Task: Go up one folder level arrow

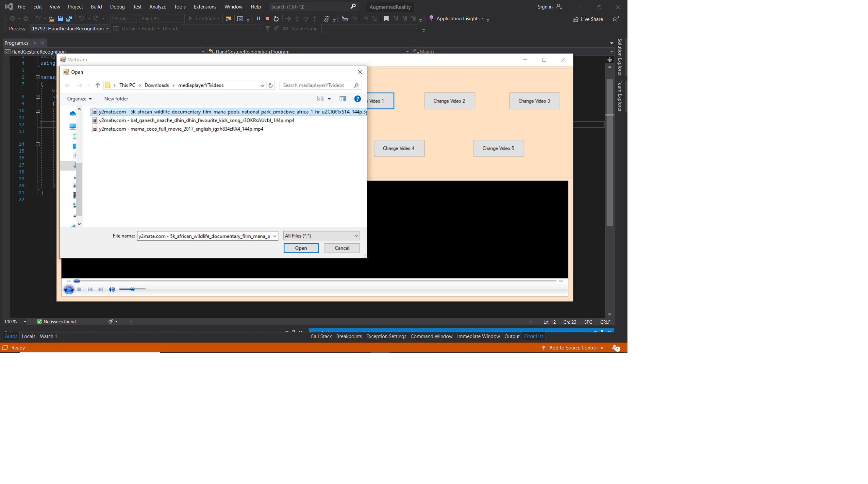Action: (x=98, y=85)
